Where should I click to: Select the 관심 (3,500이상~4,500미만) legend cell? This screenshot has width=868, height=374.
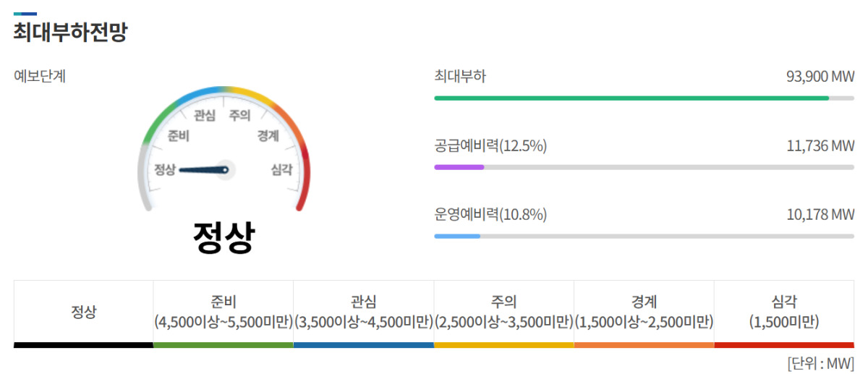coord(364,314)
